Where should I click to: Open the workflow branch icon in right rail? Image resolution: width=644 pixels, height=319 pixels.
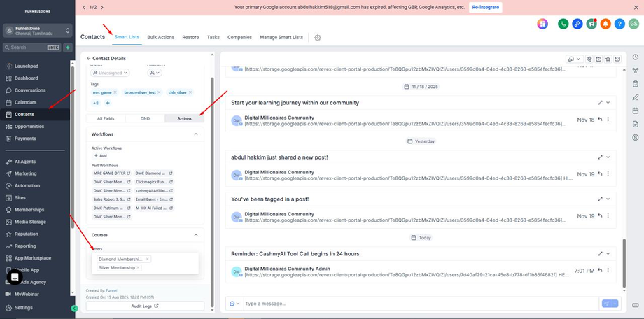(636, 71)
